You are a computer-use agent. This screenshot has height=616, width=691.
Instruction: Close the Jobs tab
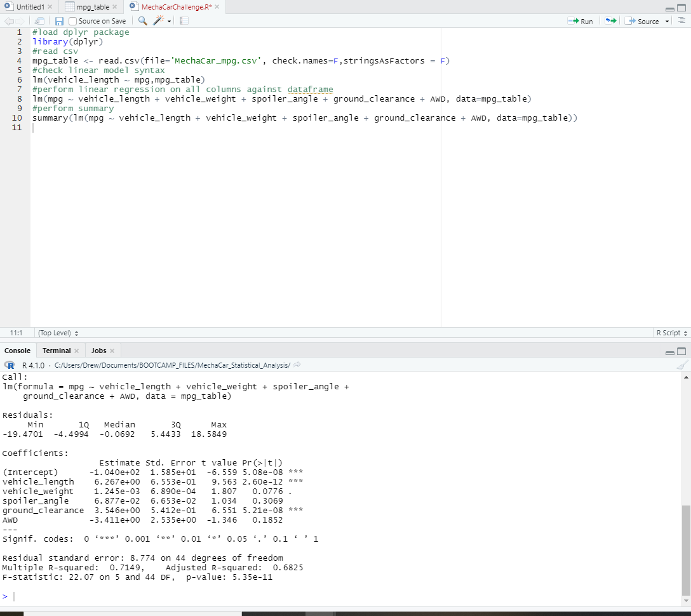pos(112,351)
